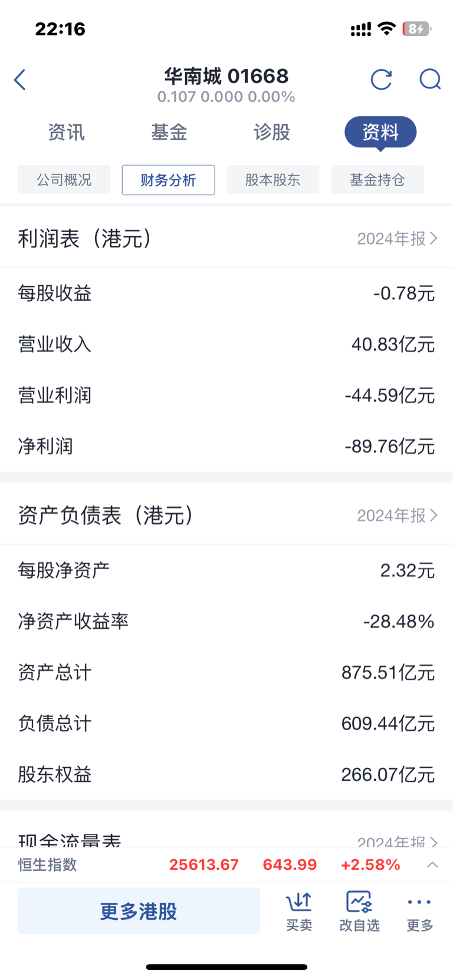Tap the back arrow icon
453x980 pixels.
click(x=20, y=80)
